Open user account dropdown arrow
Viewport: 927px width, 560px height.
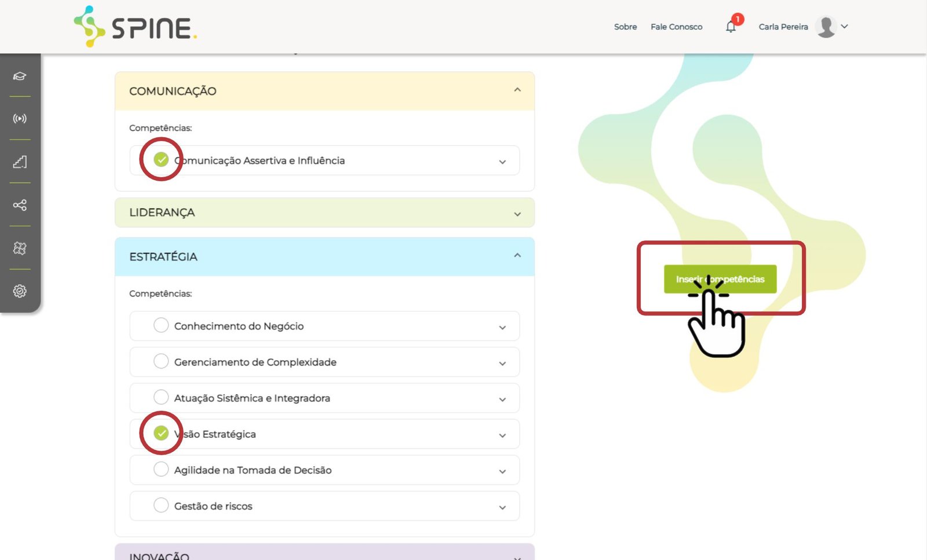click(844, 27)
